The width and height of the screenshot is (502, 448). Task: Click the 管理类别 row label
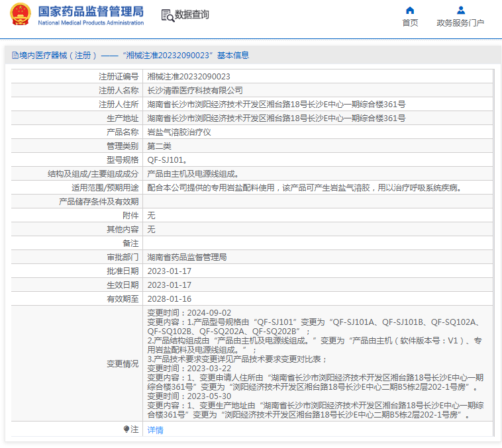coord(123,146)
